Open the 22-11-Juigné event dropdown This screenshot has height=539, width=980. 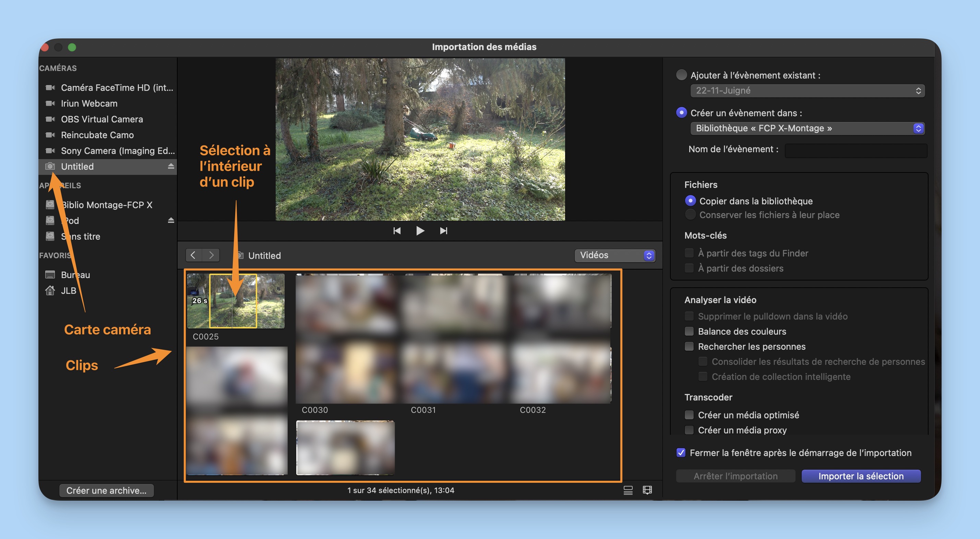point(807,91)
